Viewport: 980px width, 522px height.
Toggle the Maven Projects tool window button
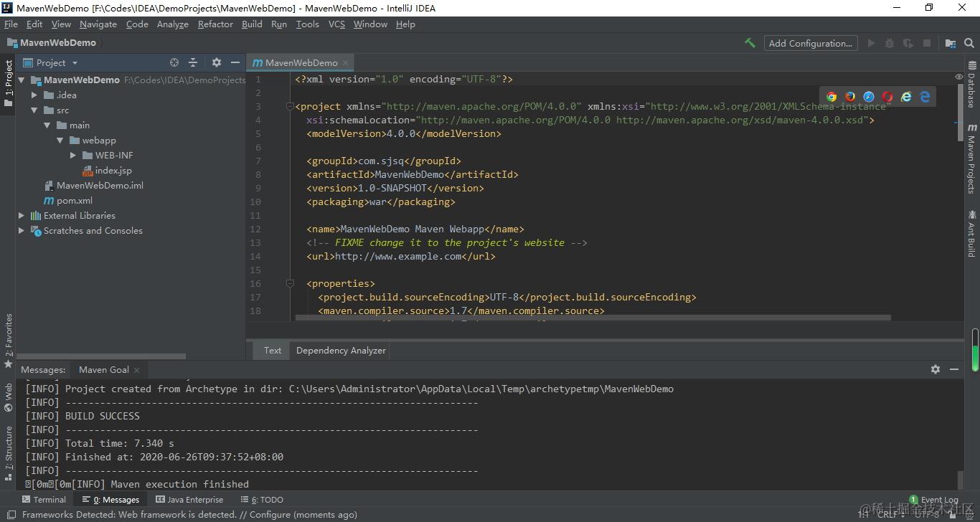tap(971, 158)
